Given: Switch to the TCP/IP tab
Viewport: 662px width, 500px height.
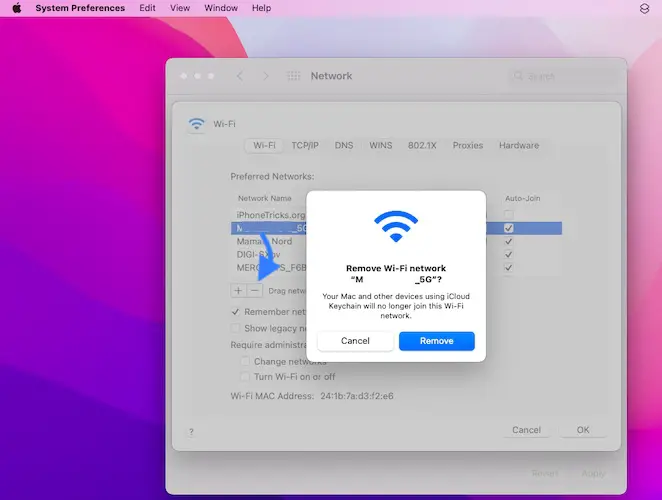Looking at the screenshot, I should [305, 145].
